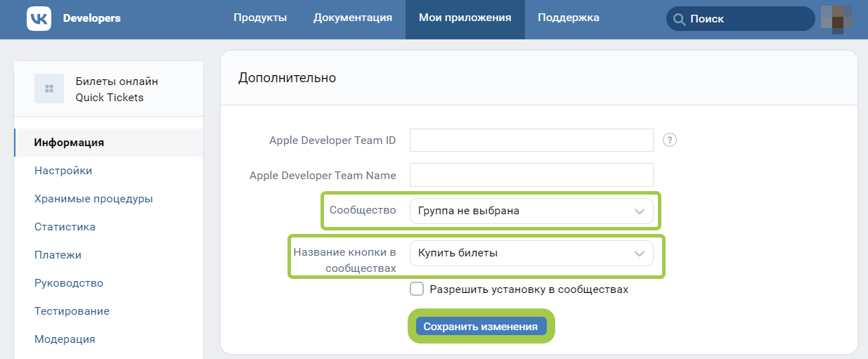Image resolution: width=868 pixels, height=359 pixels.
Task: Open the button name dropdown showing Купить билеты
Action: [531, 254]
